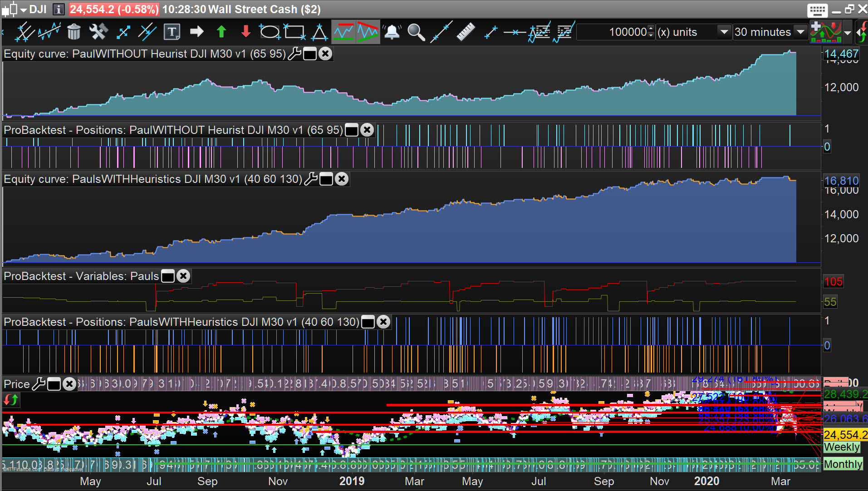Image resolution: width=868 pixels, height=491 pixels.
Task: Select the line drawing tool beside the magnifier
Action: pyautogui.click(x=441, y=32)
